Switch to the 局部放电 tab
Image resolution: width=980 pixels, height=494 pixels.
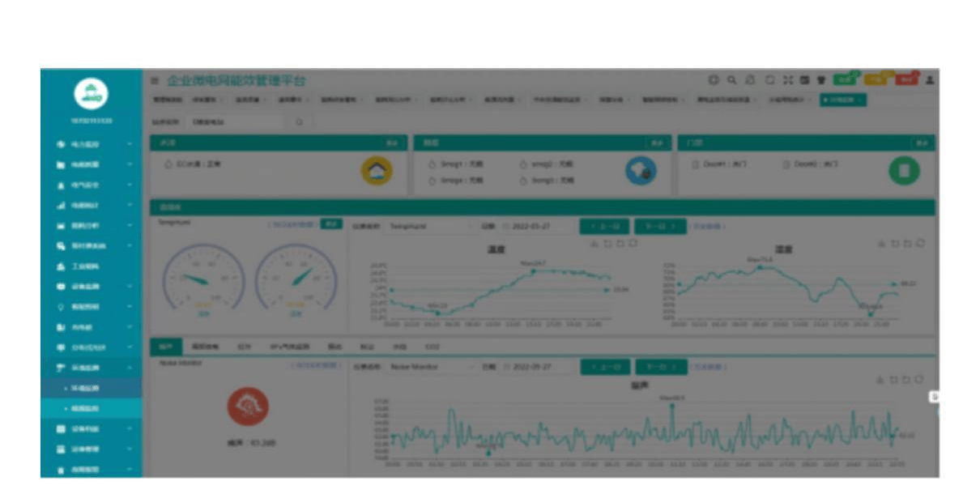point(207,347)
